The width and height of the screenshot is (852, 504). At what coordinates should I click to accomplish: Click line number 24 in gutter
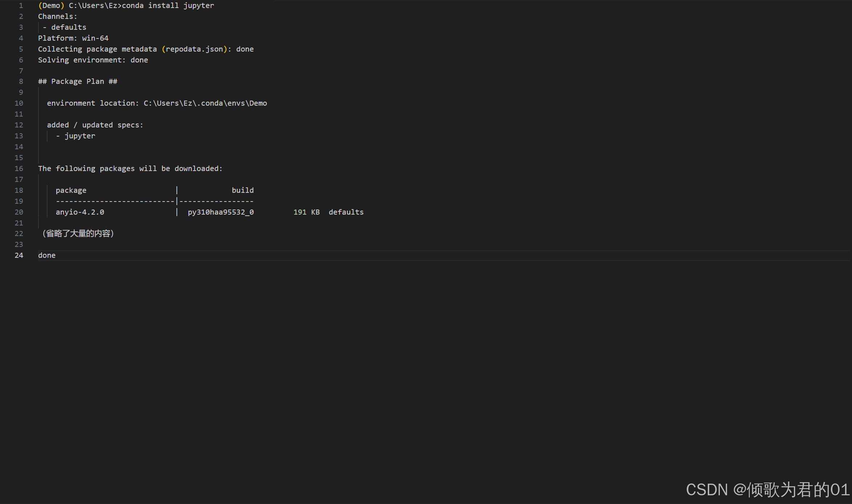click(x=19, y=255)
